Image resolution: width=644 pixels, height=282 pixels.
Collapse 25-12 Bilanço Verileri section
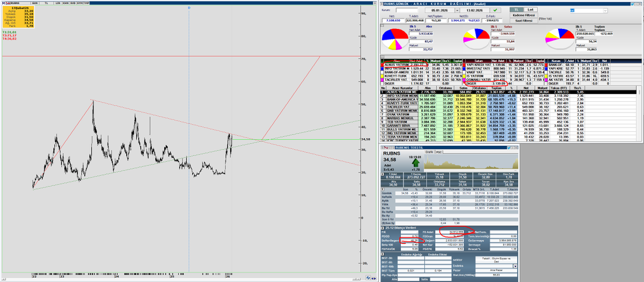pos(382,227)
